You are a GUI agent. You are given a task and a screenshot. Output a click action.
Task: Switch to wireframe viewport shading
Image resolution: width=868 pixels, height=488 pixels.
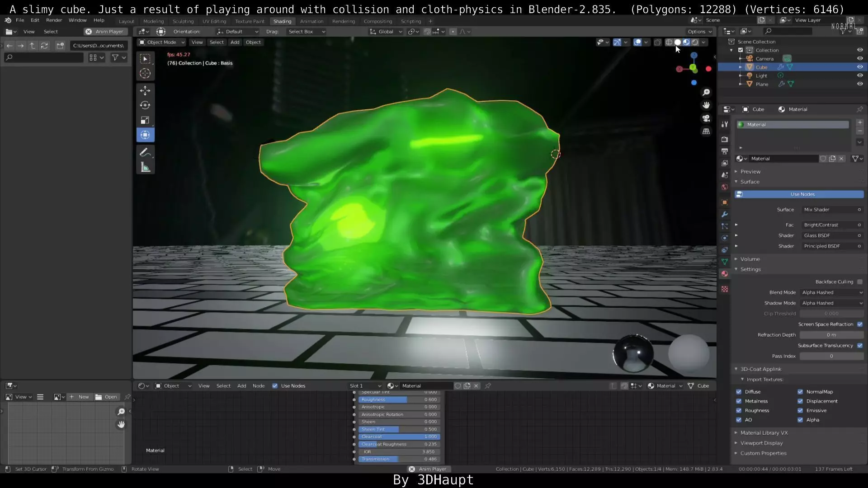pos(669,42)
